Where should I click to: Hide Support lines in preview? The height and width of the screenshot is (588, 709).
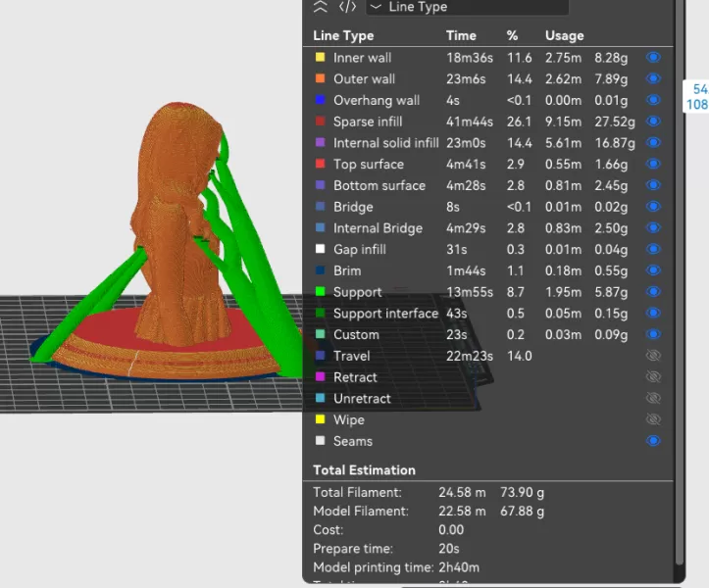[653, 291]
